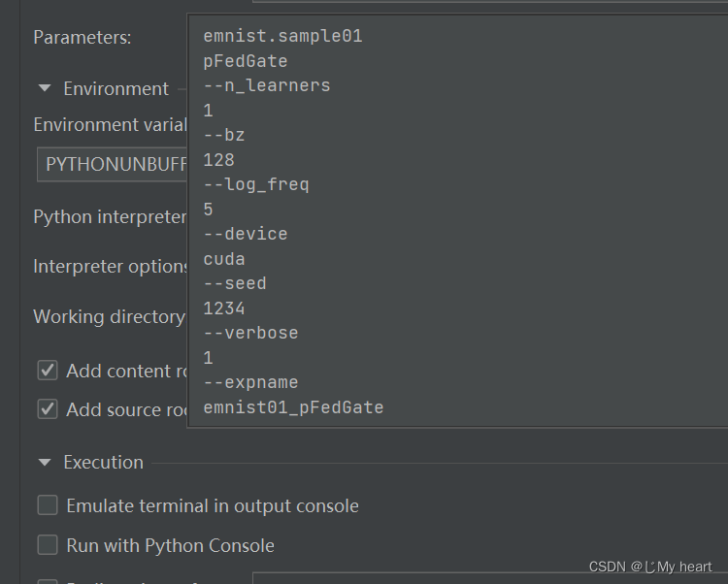Screen dimensions: 728x584
Task: Click the pFedGate parameter line
Action: (x=245, y=62)
